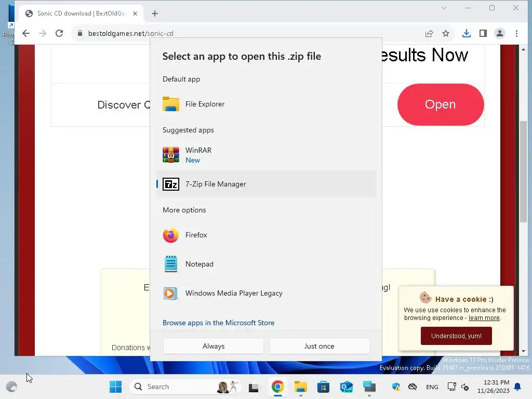This screenshot has width=532, height=399.
Task: Open the cookie learn more link
Action: pos(484,318)
